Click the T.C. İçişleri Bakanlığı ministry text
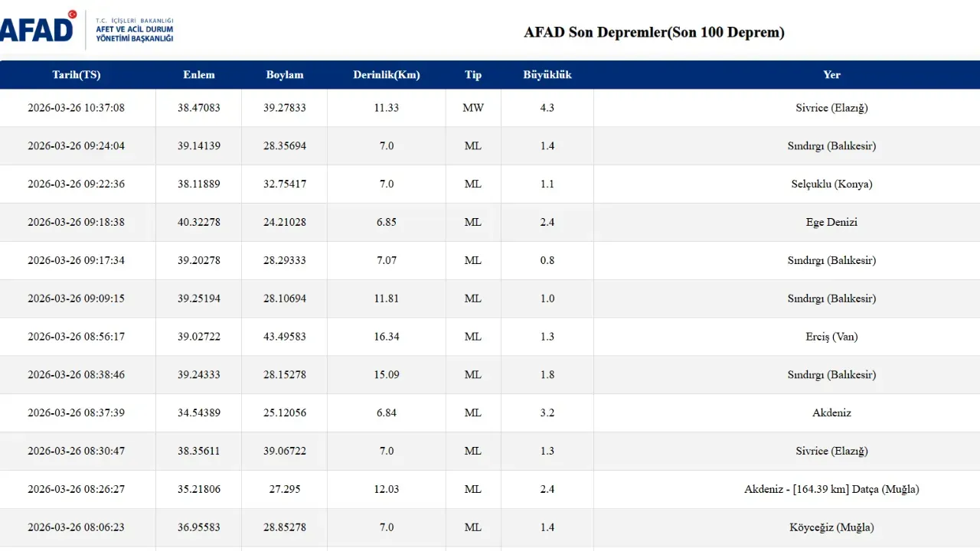Viewport: 980px width, 551px height. [x=134, y=20]
